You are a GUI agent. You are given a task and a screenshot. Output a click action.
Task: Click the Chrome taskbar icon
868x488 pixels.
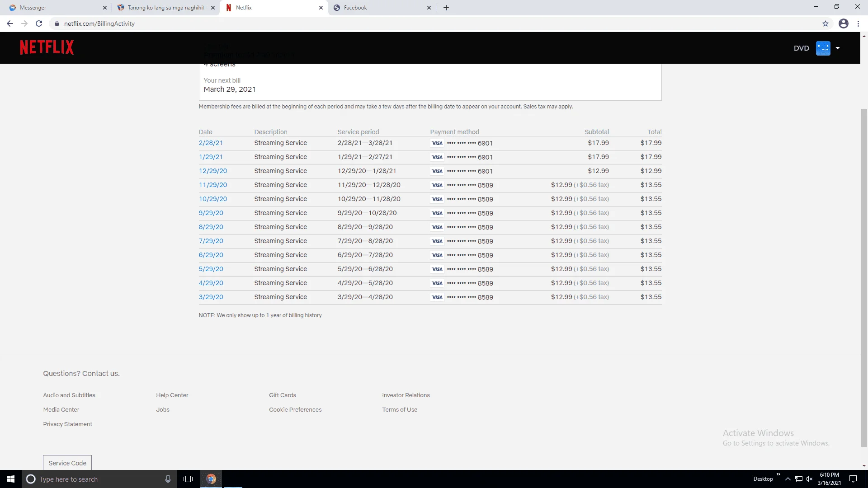[x=211, y=479]
